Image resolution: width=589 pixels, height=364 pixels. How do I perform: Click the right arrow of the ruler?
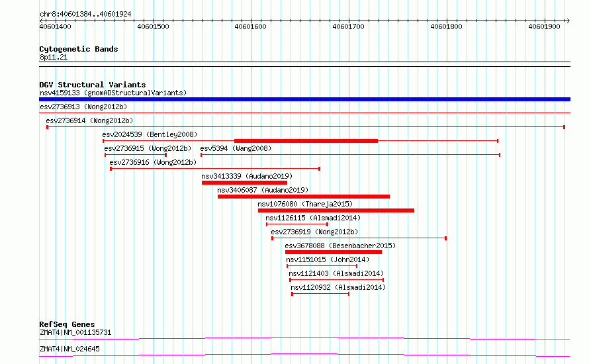pyautogui.click(x=568, y=21)
